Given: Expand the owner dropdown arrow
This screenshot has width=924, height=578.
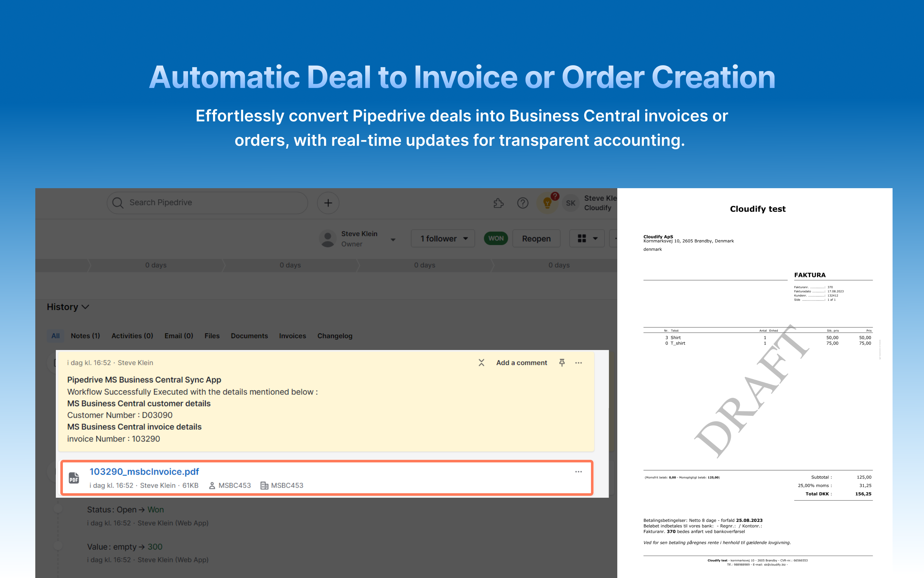Looking at the screenshot, I should click(393, 240).
